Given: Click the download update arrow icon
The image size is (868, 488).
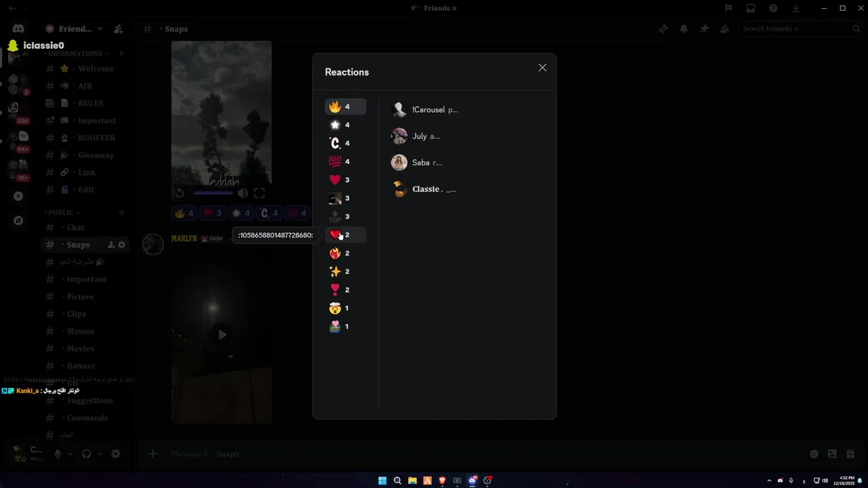Looking at the screenshot, I should pos(795,8).
